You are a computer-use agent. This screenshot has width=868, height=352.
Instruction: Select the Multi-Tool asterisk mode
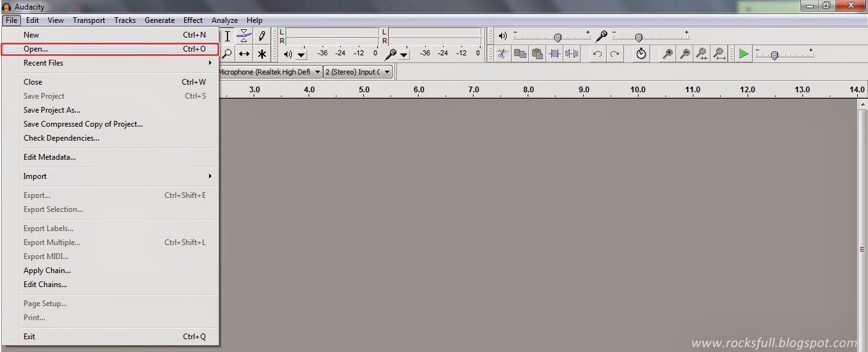[x=261, y=54]
